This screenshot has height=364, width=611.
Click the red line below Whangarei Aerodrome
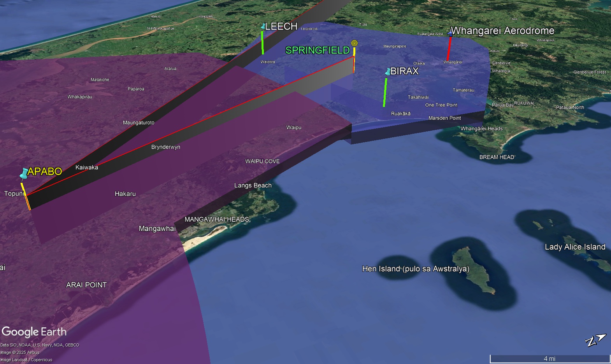coord(449,49)
